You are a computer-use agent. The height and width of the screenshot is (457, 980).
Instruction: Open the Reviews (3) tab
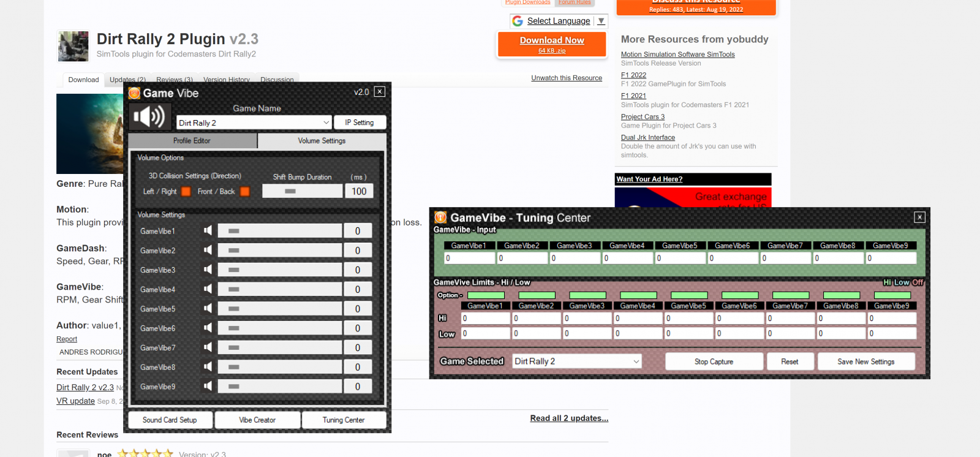click(x=175, y=80)
